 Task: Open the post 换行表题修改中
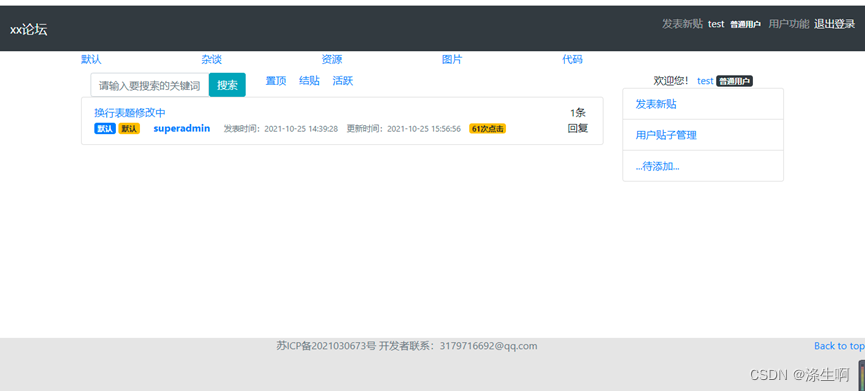click(130, 113)
